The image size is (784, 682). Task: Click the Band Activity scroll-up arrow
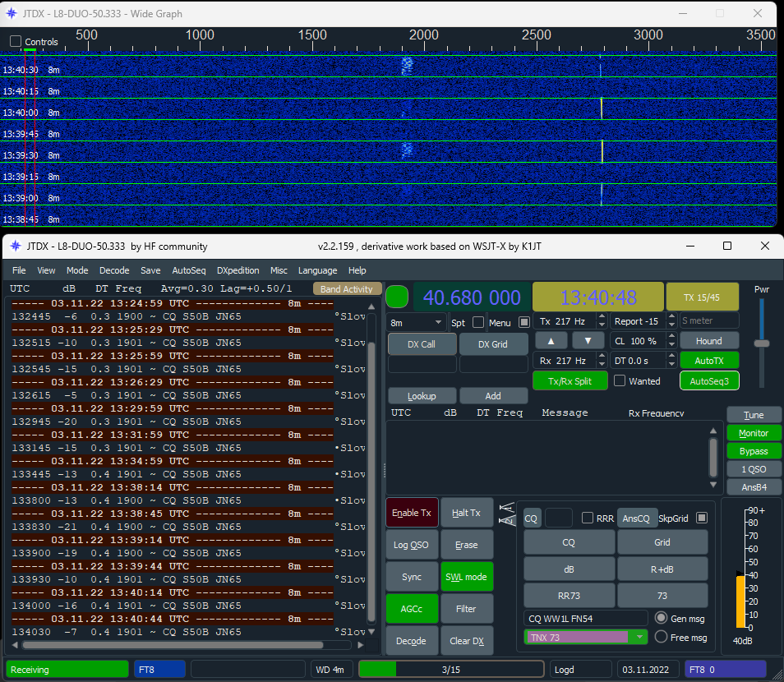[371, 306]
